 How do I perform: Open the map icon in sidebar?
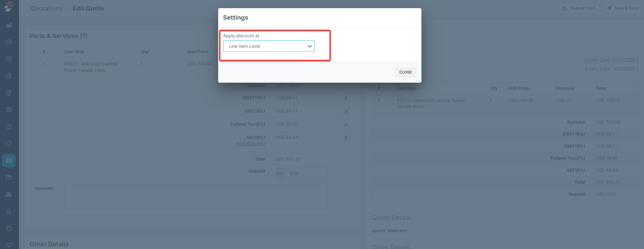(9, 110)
